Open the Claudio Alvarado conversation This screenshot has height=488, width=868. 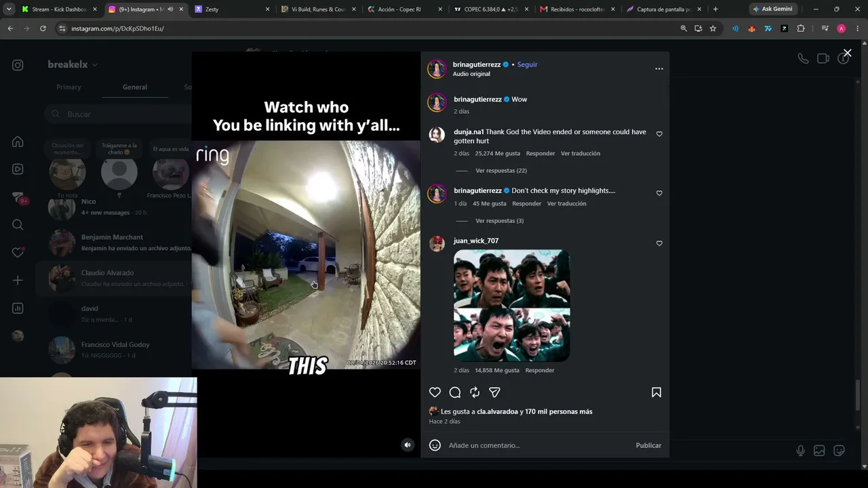click(x=112, y=278)
